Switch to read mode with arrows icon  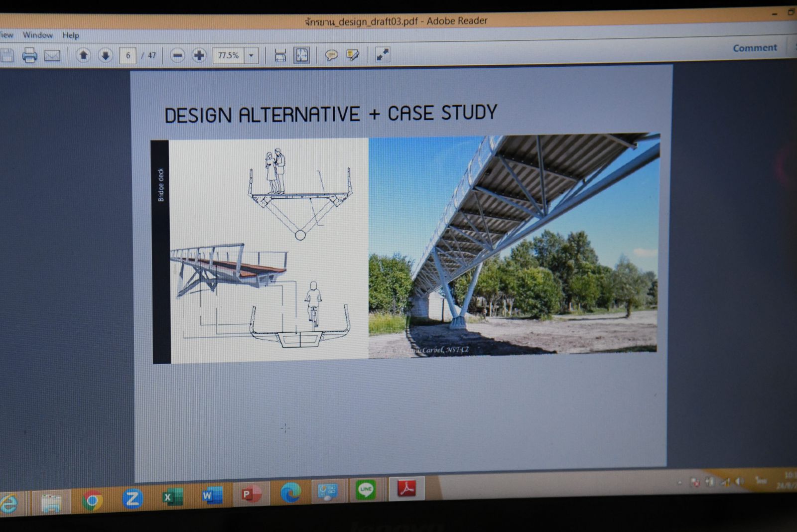[382, 54]
